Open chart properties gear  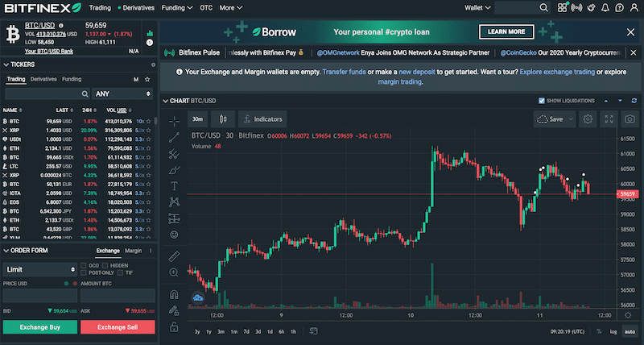coord(588,119)
